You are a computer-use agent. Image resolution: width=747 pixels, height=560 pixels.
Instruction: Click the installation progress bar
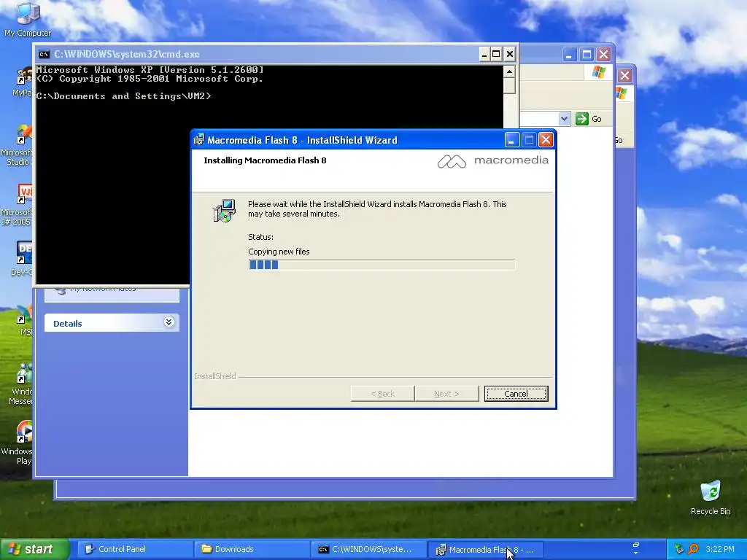382,265
